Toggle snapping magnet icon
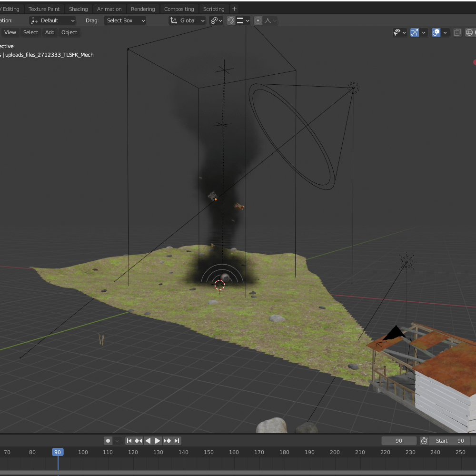 point(231,20)
